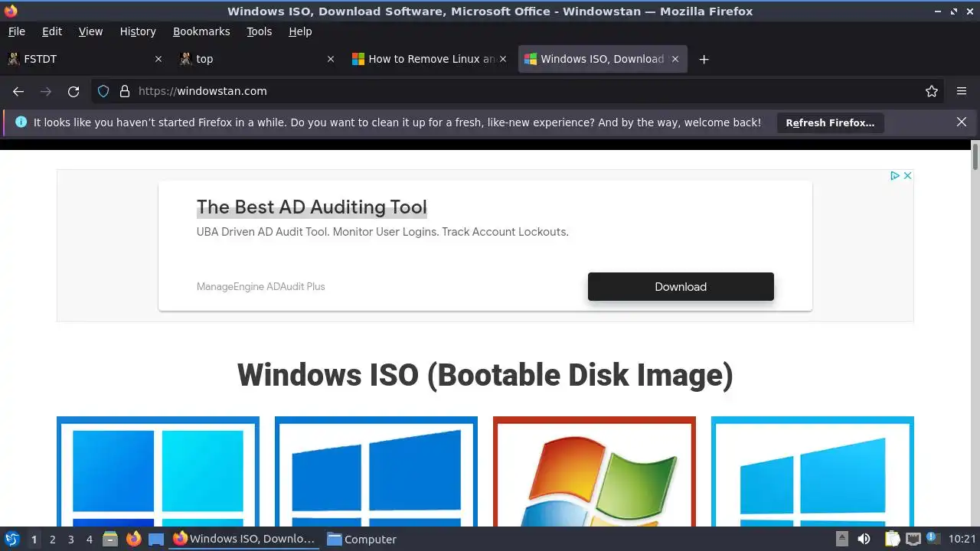The height and width of the screenshot is (551, 980).
Task: Switch to virtual desktop 4
Action: (89, 540)
